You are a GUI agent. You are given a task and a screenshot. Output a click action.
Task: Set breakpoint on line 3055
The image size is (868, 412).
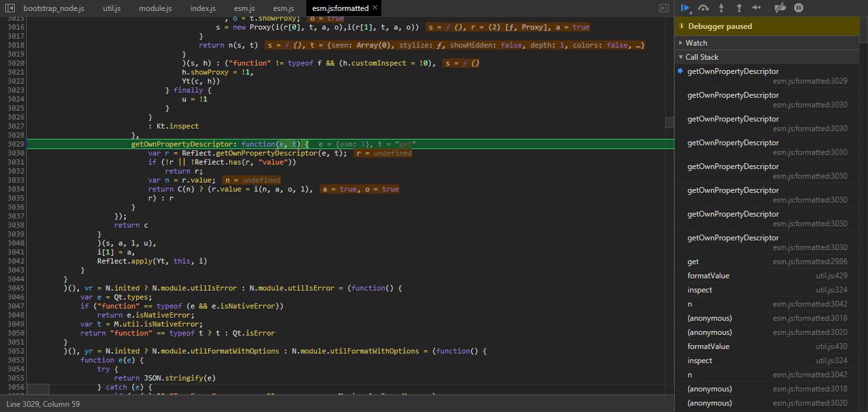click(x=15, y=378)
